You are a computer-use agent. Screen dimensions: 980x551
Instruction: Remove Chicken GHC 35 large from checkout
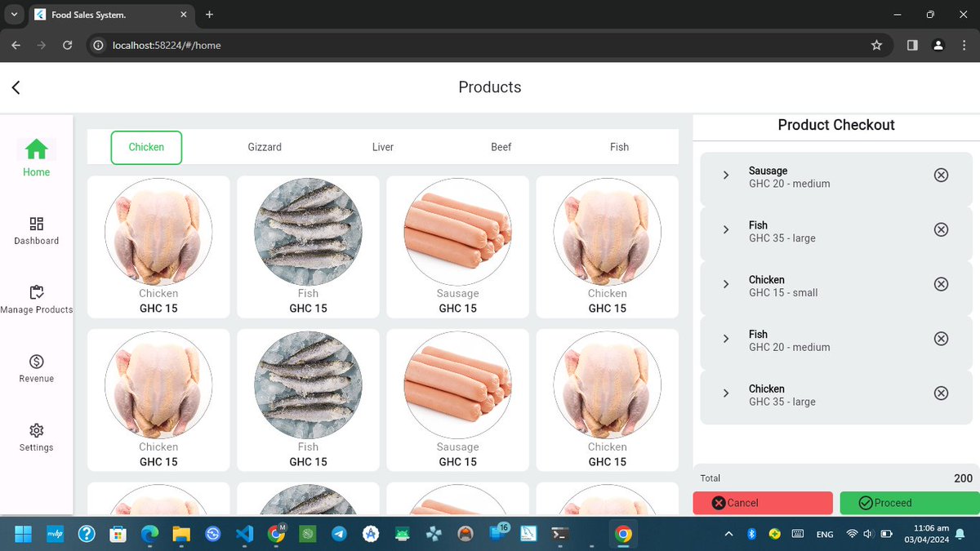tap(941, 393)
